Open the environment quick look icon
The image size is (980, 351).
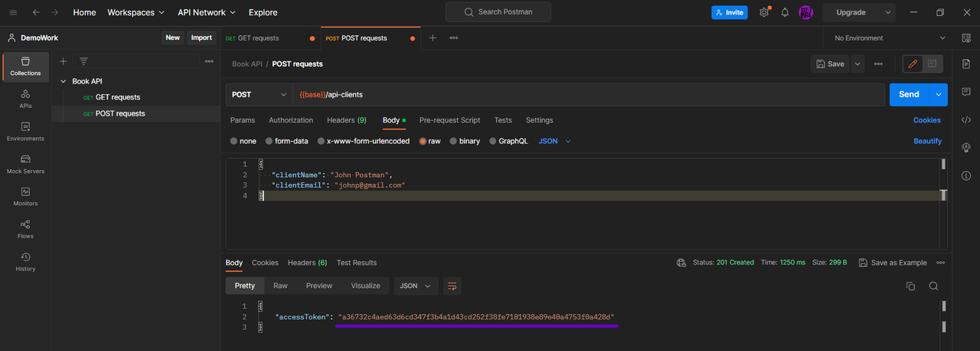coord(965,38)
